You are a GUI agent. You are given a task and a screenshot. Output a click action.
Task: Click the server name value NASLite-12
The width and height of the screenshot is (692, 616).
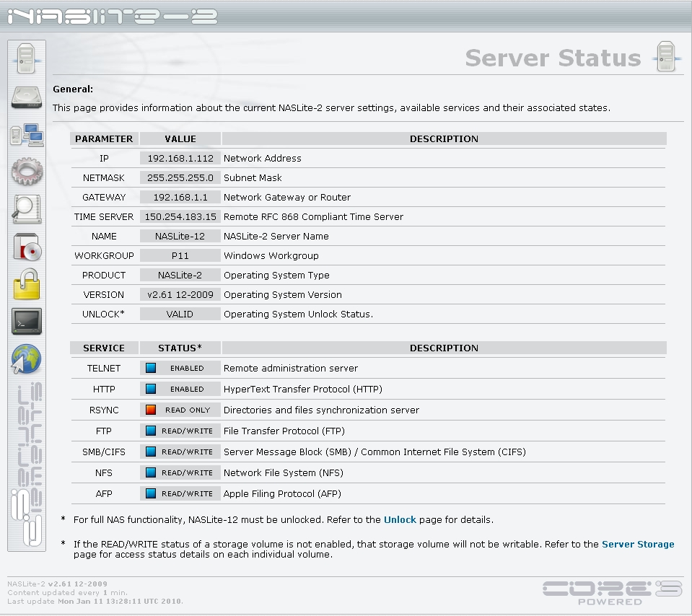180,236
